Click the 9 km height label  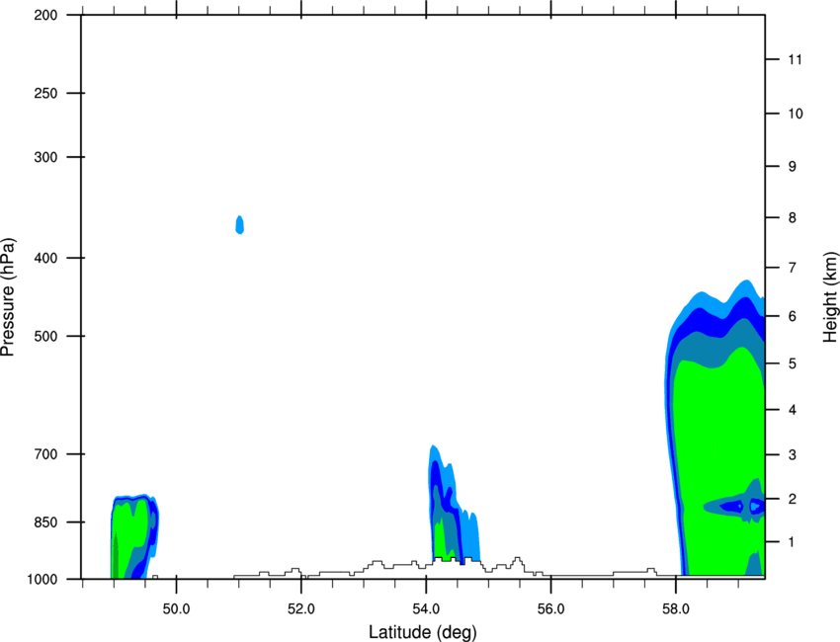(x=793, y=167)
